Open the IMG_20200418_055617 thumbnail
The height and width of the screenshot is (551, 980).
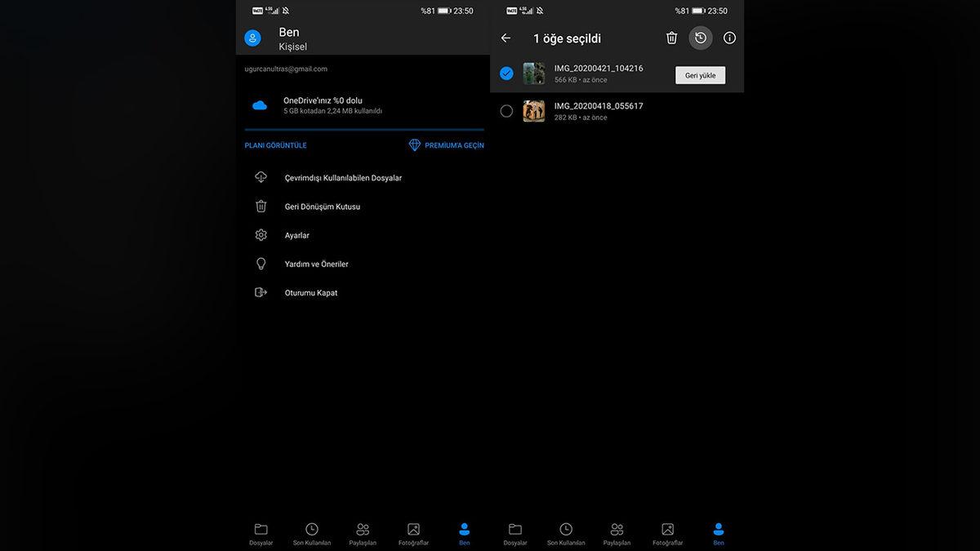coord(534,111)
